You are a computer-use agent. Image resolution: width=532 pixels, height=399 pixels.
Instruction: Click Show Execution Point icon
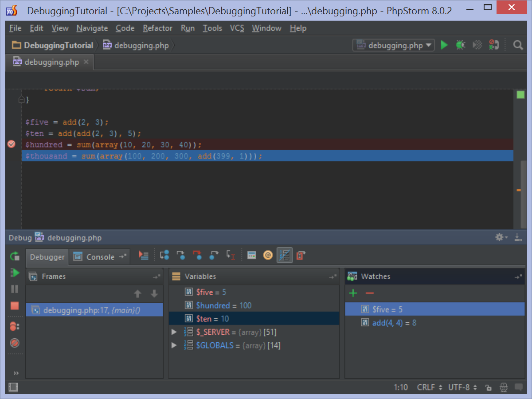click(x=143, y=255)
